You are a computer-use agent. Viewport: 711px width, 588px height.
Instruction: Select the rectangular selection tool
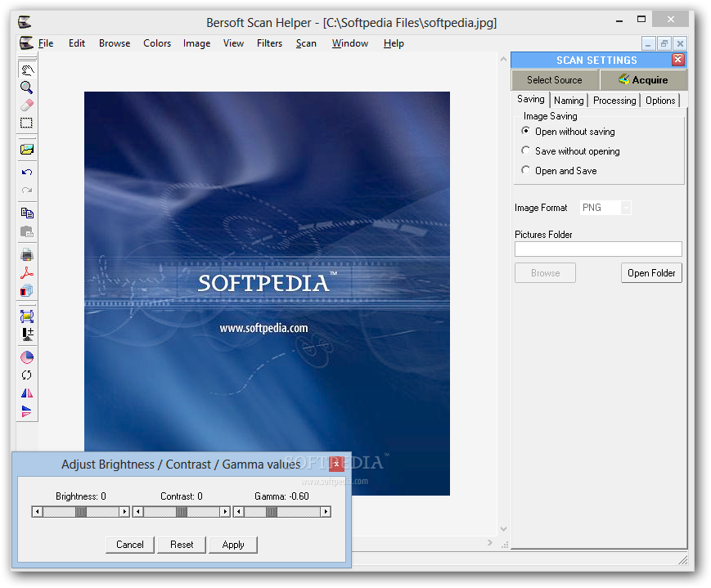point(27,123)
